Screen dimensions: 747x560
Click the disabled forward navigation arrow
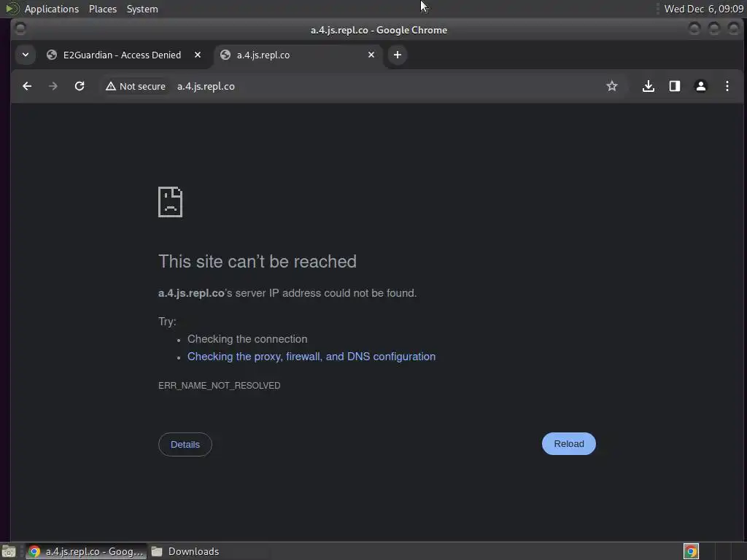pos(53,86)
